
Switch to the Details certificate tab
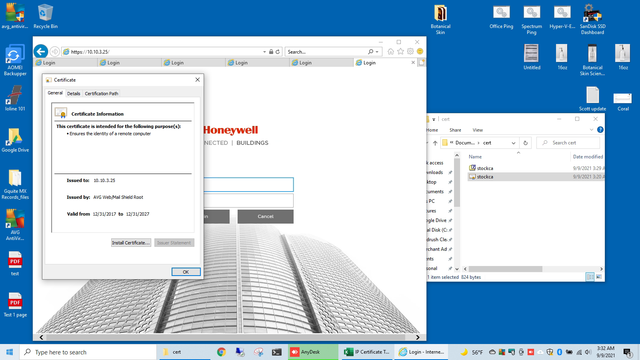[73, 93]
